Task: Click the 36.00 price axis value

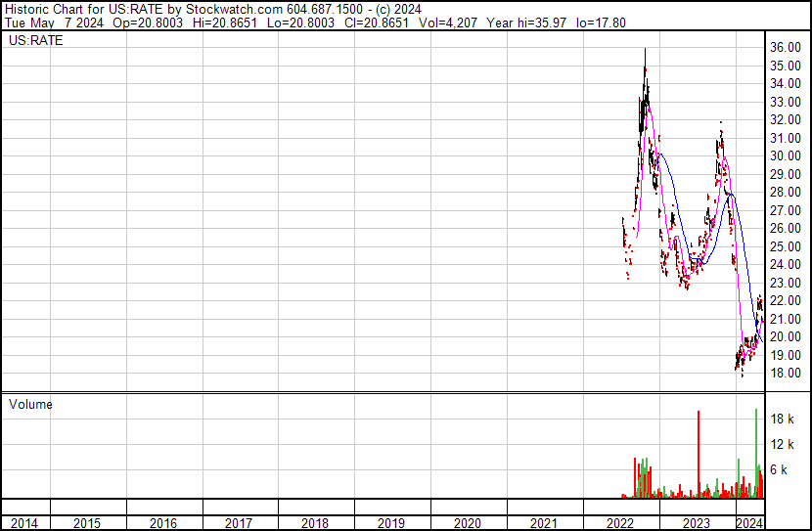Action: tap(786, 47)
